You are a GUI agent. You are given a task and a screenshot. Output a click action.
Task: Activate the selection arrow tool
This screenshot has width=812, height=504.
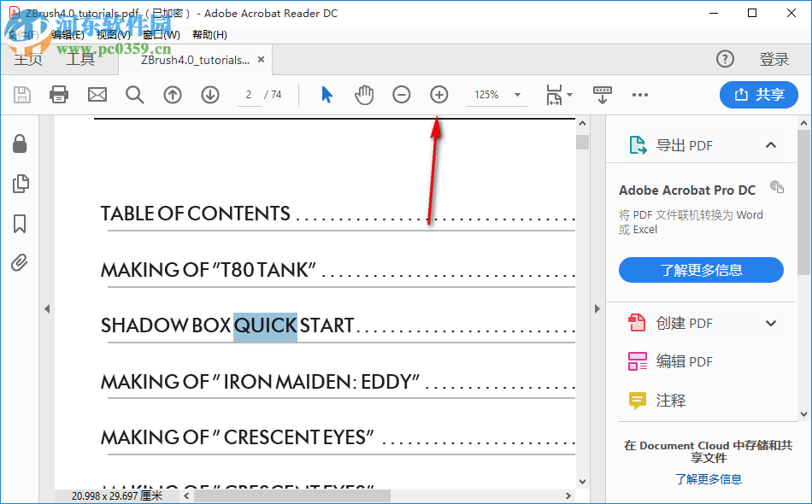(327, 95)
